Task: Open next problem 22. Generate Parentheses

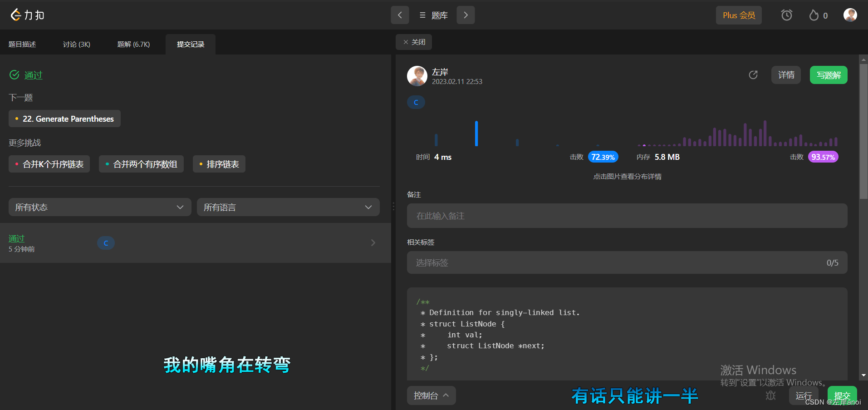Action: coord(64,119)
